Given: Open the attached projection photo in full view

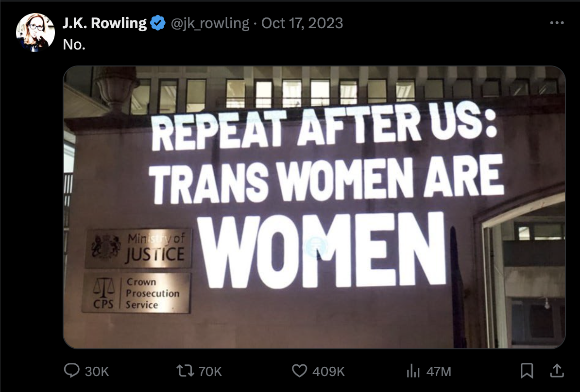Looking at the screenshot, I should [x=314, y=207].
